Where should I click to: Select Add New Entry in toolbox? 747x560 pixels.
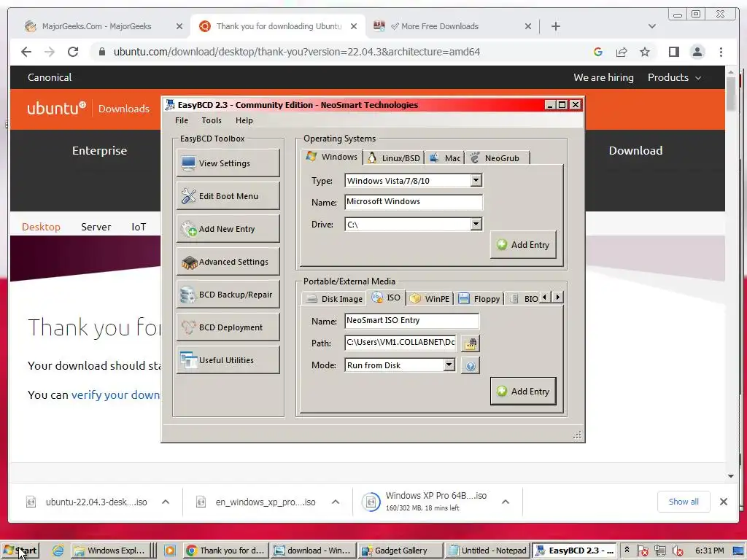click(x=228, y=229)
